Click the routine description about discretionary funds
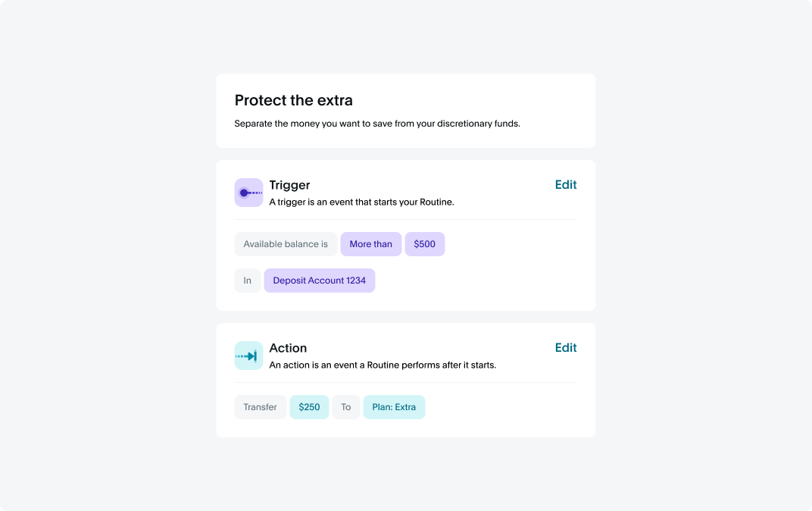This screenshot has height=511, width=812. click(x=377, y=124)
